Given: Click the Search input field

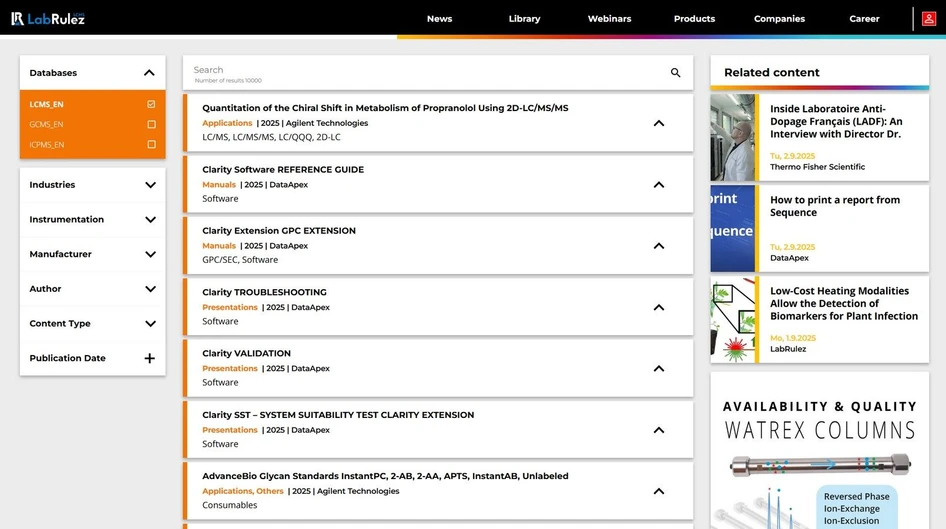Looking at the screenshot, I should (x=420, y=71).
